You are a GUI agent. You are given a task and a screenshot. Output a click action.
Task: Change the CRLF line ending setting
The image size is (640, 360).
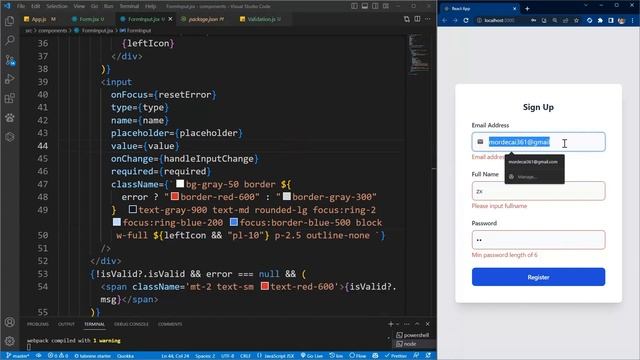[x=245, y=356]
